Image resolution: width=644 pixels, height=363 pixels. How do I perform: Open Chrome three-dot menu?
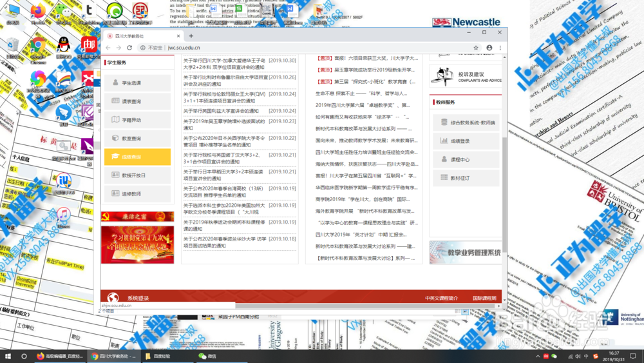pyautogui.click(x=500, y=48)
